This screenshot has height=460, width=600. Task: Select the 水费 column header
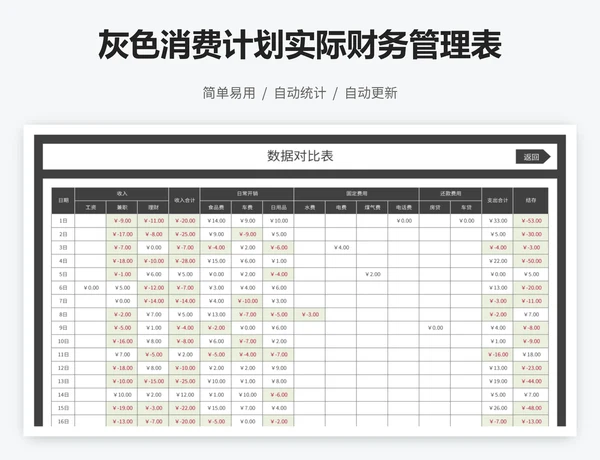point(310,207)
